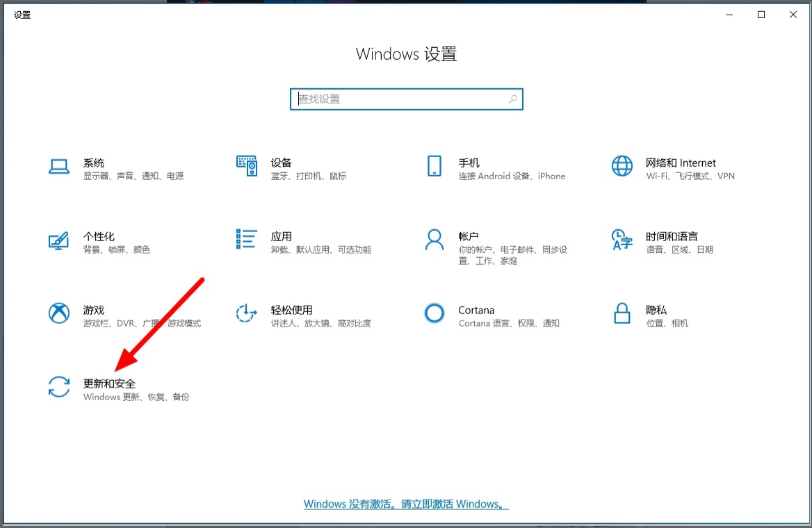Open 帐户 settings icon

pyautogui.click(x=434, y=240)
